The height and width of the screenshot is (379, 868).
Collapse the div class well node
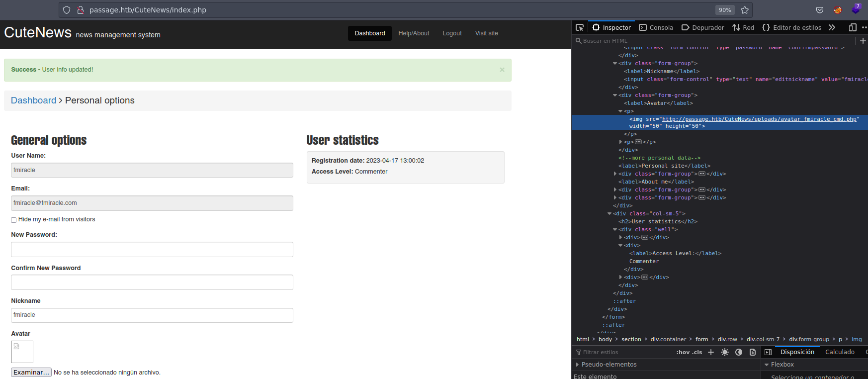click(x=615, y=230)
